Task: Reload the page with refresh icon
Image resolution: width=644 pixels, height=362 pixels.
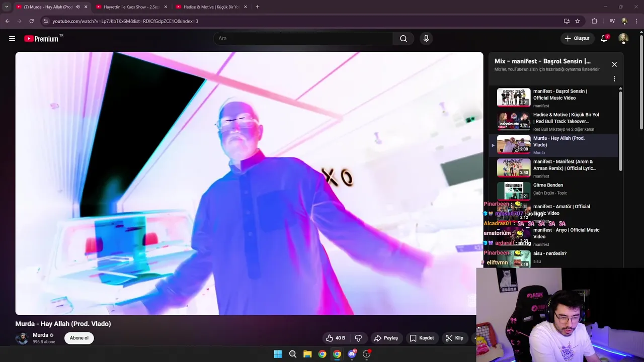Action: 31,21
